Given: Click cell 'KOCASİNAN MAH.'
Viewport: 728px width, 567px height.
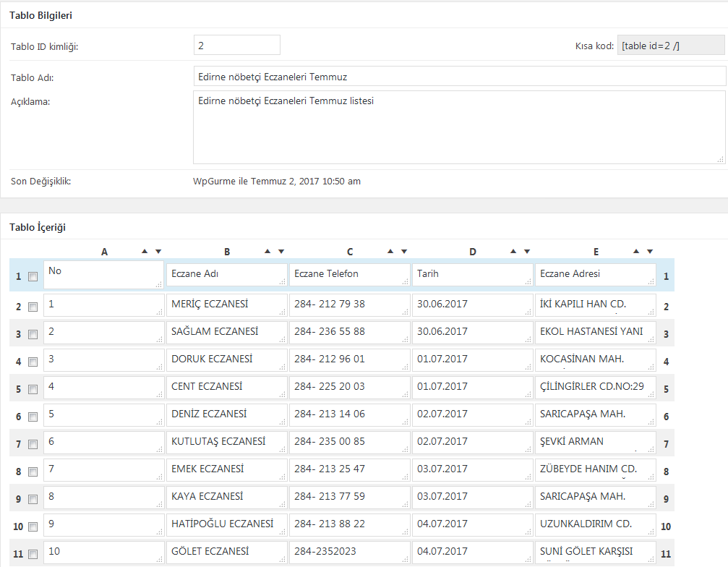Looking at the screenshot, I should (x=596, y=360).
